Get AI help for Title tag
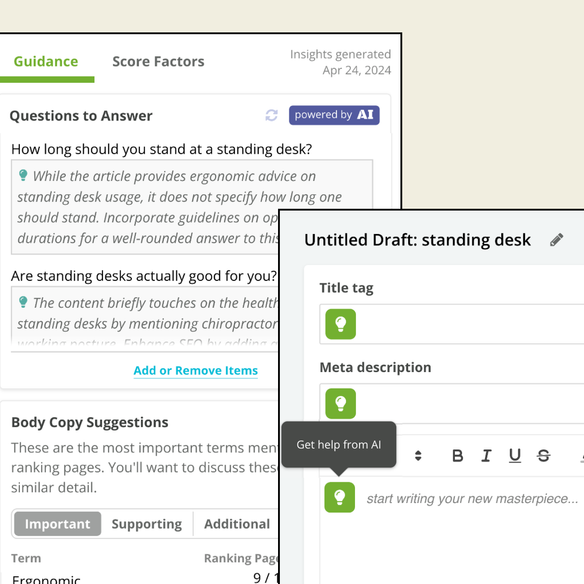Screen dimensions: 584x584 pyautogui.click(x=340, y=324)
